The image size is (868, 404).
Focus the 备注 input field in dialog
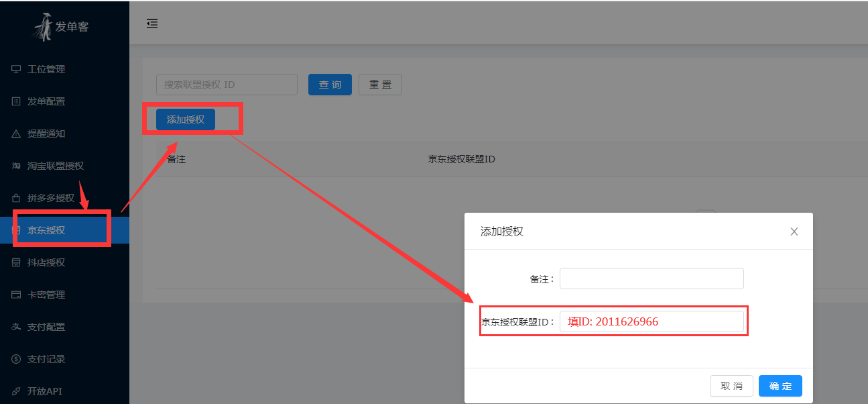pos(652,279)
